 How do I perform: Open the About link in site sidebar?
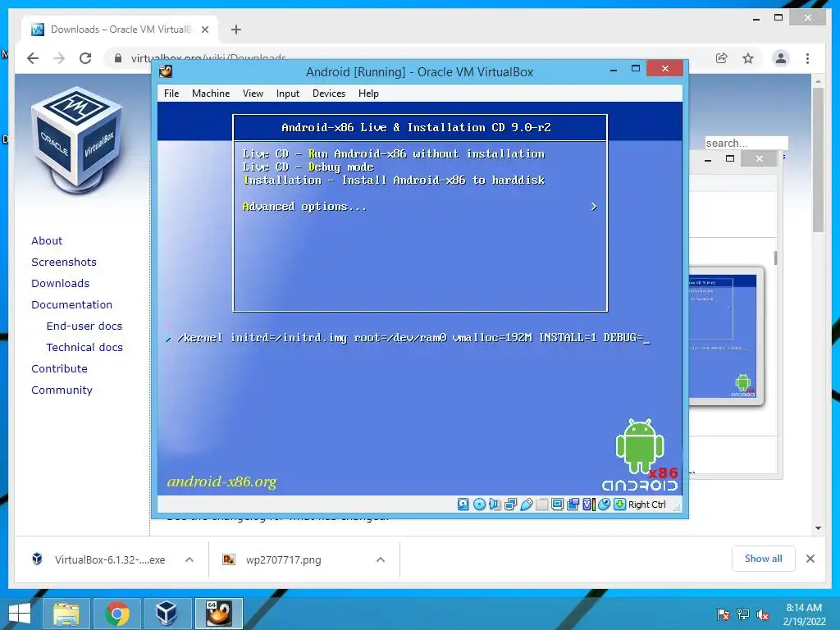(x=47, y=240)
